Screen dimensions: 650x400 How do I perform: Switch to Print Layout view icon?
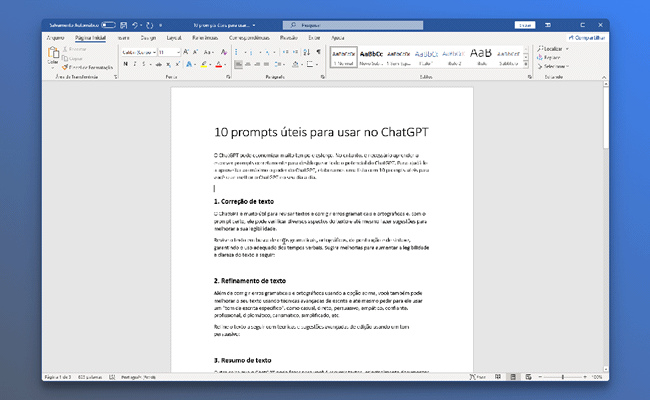click(x=513, y=377)
